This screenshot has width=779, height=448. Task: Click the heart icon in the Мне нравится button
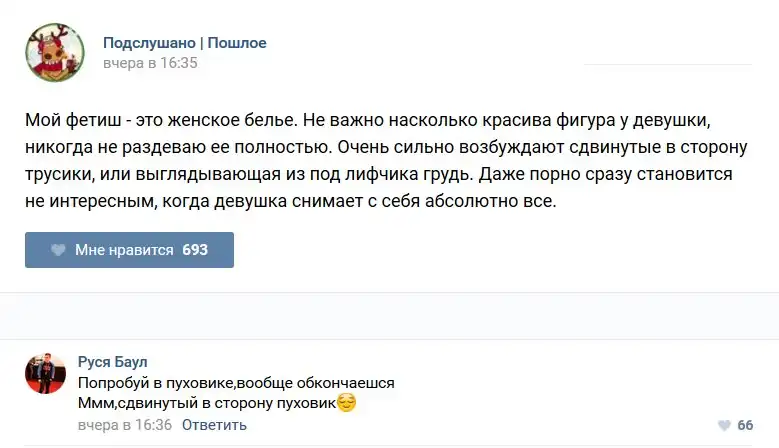[58, 250]
